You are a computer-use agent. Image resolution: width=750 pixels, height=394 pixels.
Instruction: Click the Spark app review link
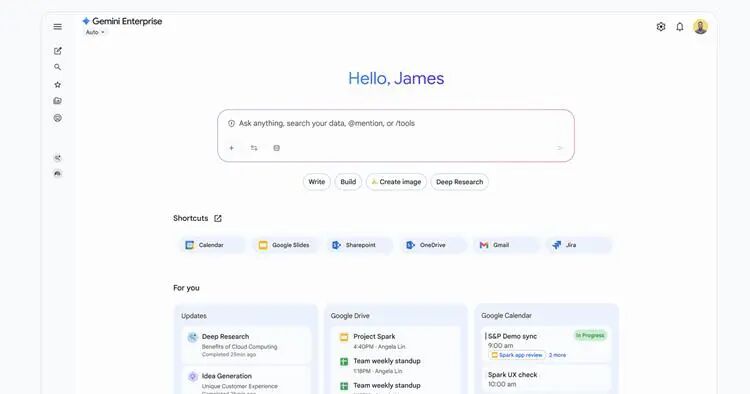point(518,355)
